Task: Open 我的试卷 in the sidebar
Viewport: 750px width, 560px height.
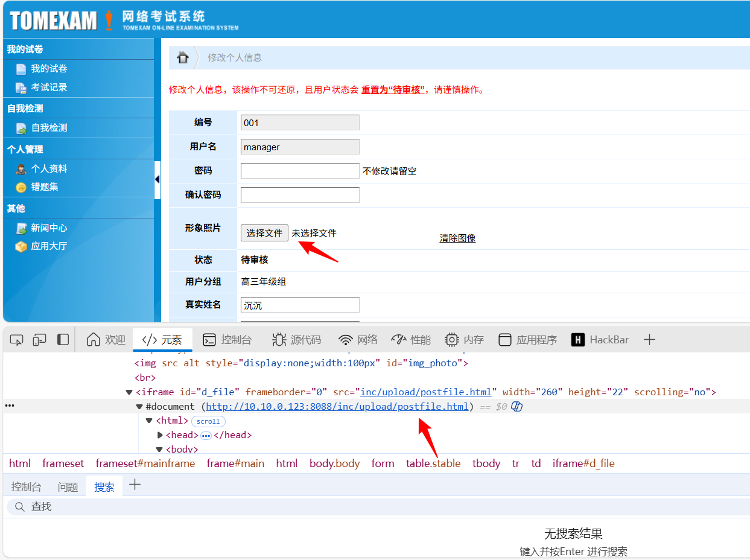Action: (x=49, y=69)
